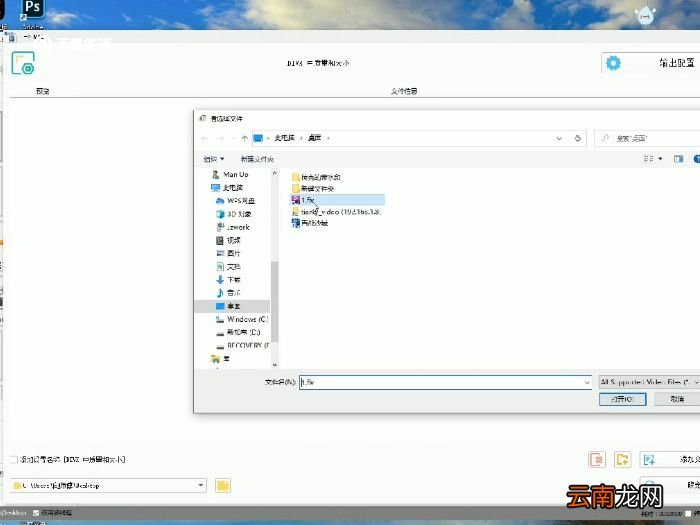Viewport: 700px width, 525px height.
Task: Click the 3D 对象 cube icon
Action: [220, 214]
